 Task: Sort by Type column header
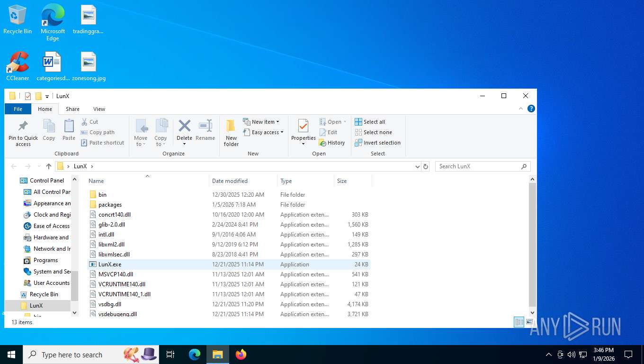pyautogui.click(x=305, y=181)
